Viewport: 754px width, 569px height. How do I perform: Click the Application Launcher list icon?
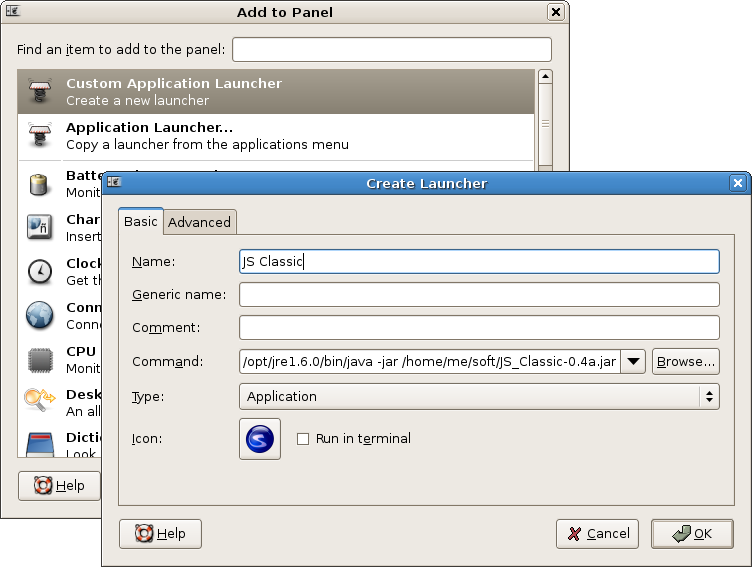coord(40,136)
